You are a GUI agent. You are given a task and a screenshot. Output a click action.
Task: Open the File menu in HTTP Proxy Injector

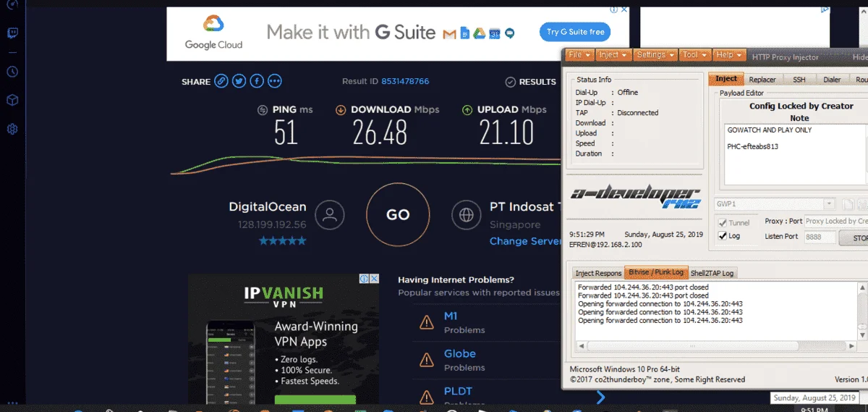coord(580,55)
